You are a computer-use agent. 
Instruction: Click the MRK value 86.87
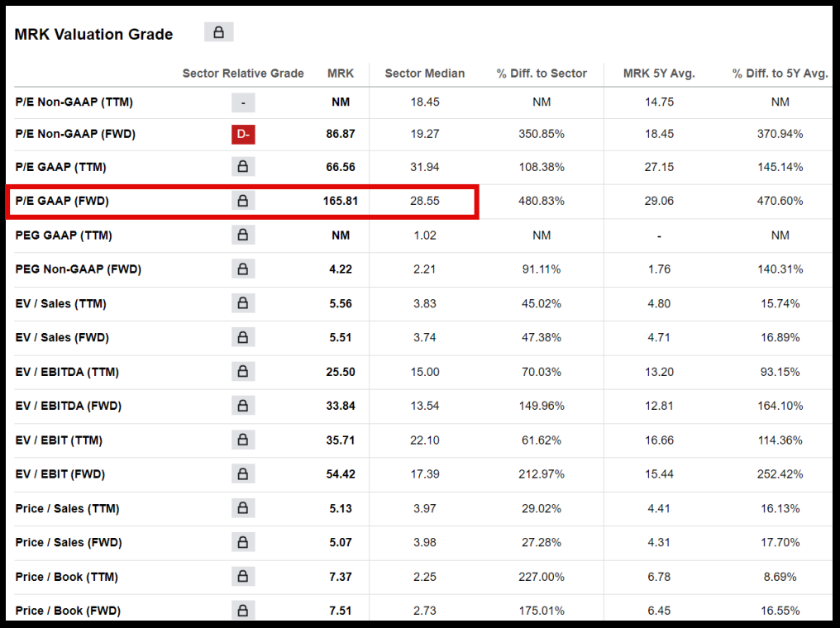(341, 134)
